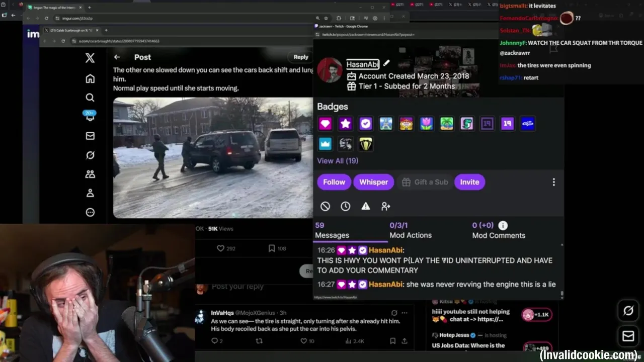Click the warn triangle icon in viewer card
644x362 pixels.
[x=366, y=206]
